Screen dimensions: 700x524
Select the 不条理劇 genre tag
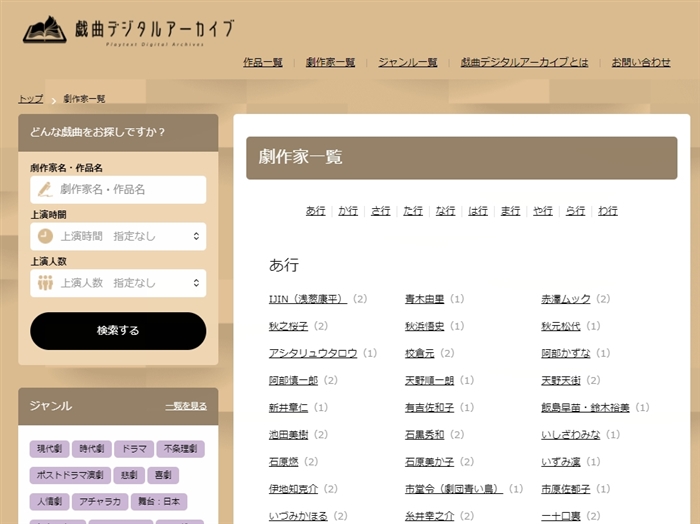click(x=180, y=449)
